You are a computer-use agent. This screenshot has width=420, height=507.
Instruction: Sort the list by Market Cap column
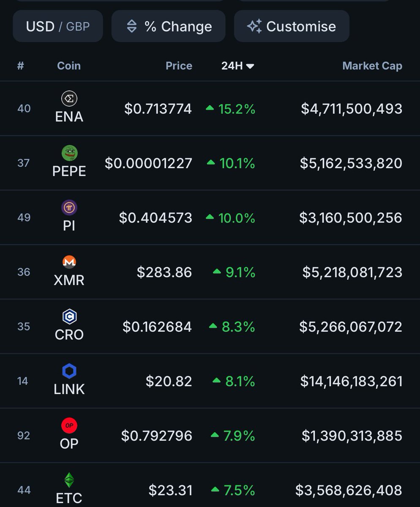372,66
